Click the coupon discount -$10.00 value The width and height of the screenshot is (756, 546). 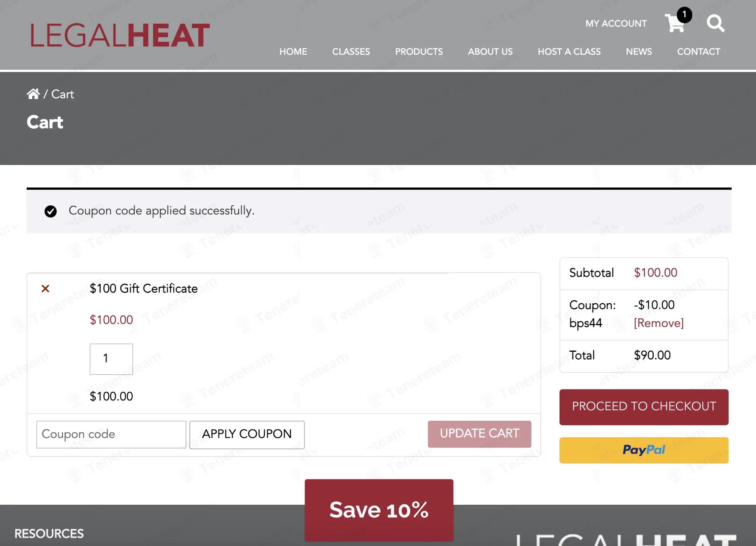[654, 305]
